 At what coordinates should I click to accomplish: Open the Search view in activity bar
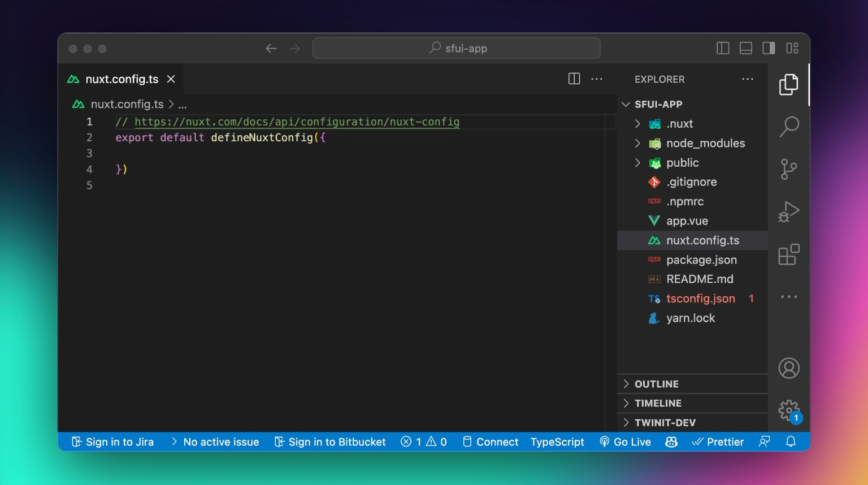[788, 127]
